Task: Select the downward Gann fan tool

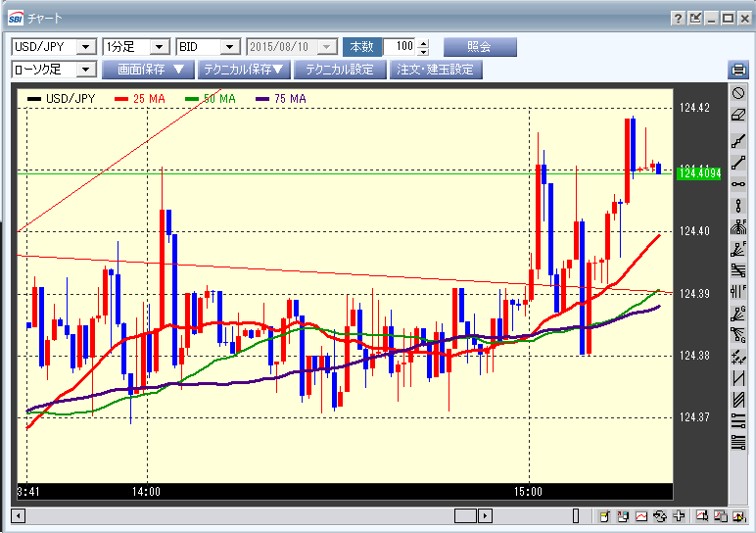Action: (738, 335)
